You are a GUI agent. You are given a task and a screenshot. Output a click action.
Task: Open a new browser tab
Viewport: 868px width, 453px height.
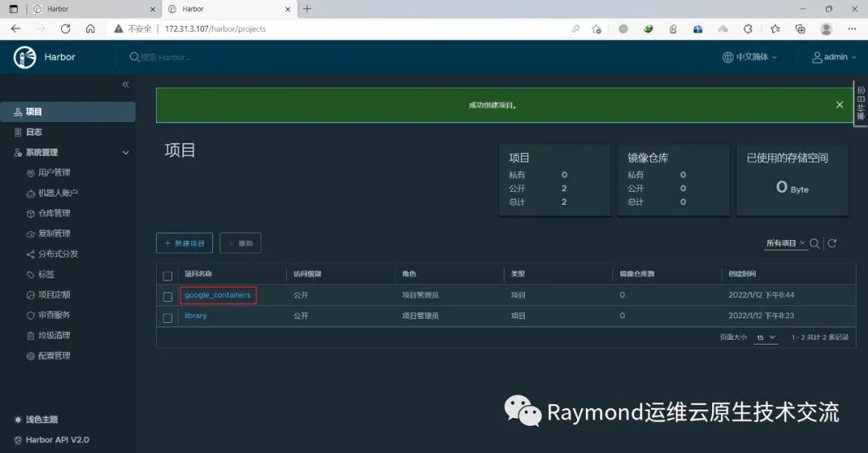click(x=307, y=9)
